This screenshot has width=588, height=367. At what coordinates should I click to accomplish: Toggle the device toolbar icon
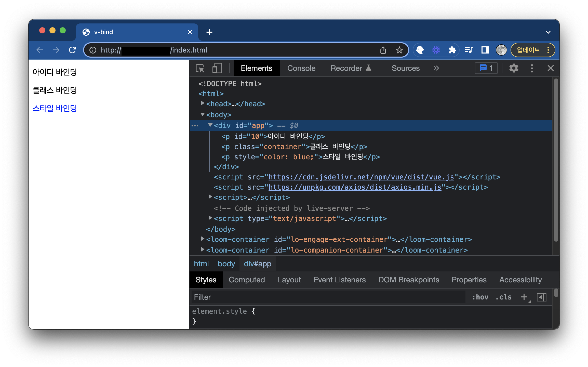pyautogui.click(x=217, y=68)
